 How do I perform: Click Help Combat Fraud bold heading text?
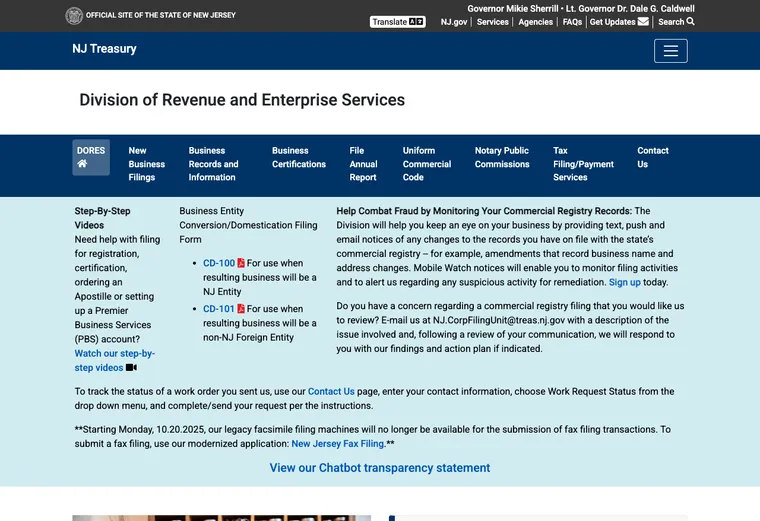(484, 211)
